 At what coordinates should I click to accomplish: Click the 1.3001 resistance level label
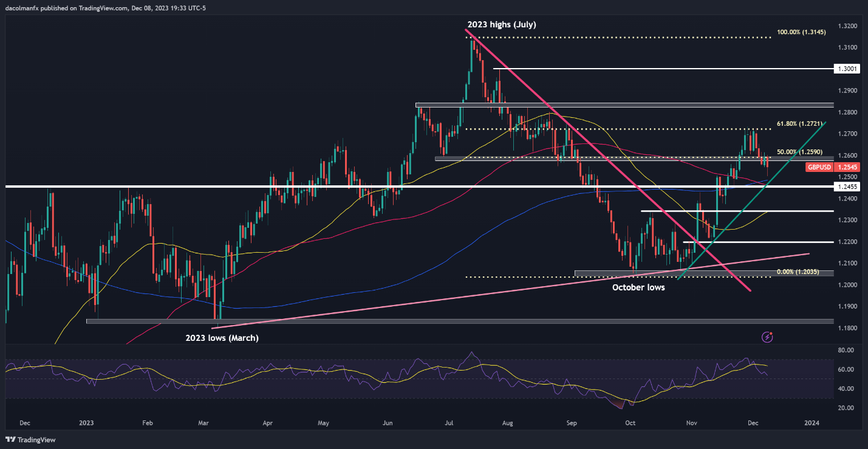847,69
